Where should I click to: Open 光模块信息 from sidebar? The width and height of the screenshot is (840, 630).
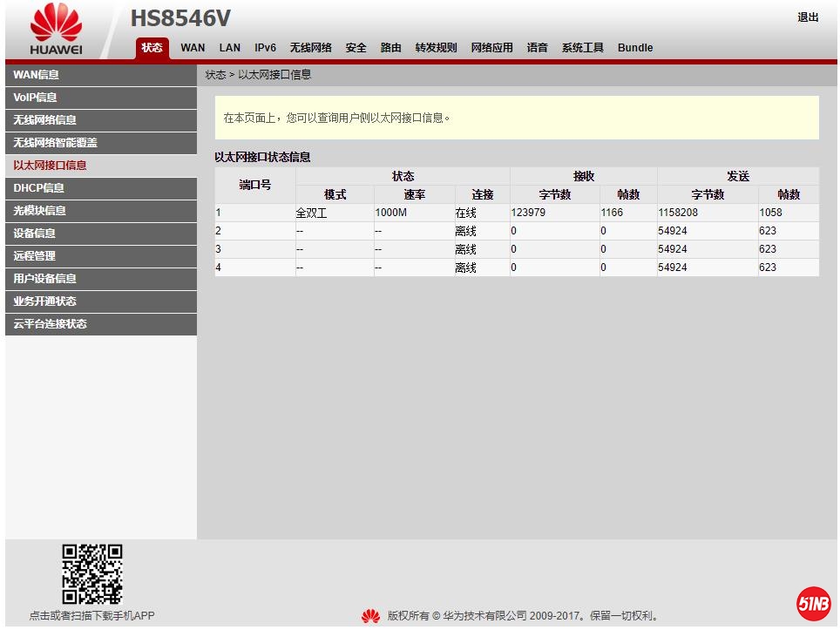pyautogui.click(x=40, y=211)
